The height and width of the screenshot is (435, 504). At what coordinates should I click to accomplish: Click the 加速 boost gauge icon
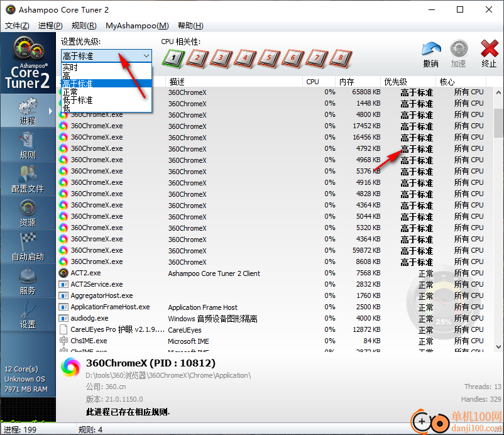(459, 49)
